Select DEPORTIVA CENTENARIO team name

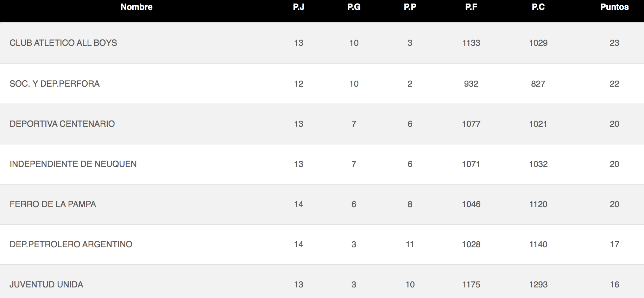[62, 124]
